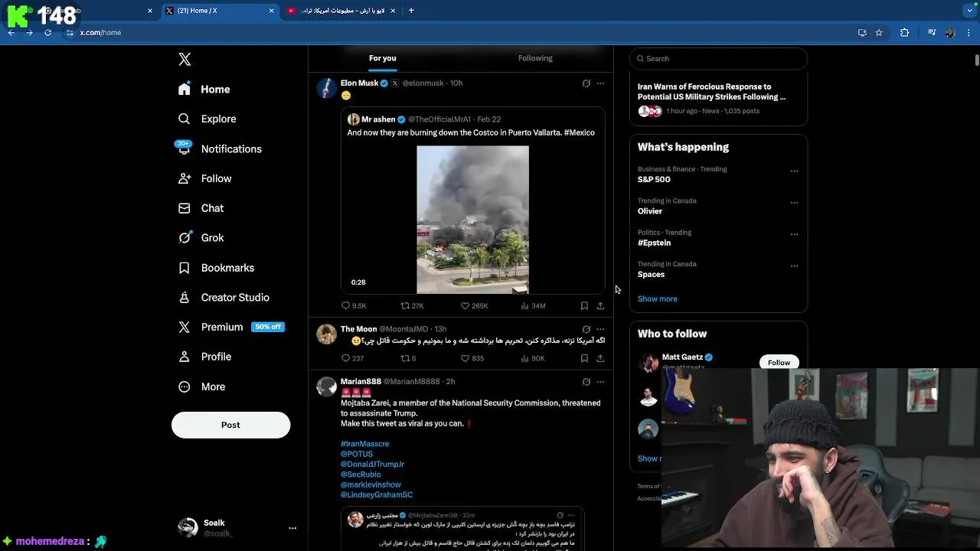980x551 pixels.
Task: Switch to the Following tab
Action: tap(535, 58)
